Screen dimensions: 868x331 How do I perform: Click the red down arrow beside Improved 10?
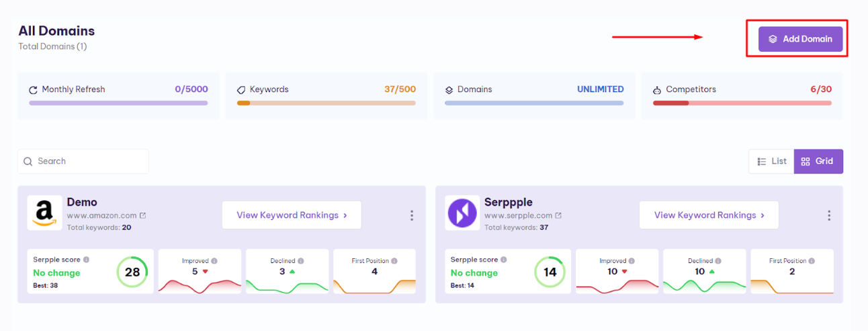coord(624,272)
